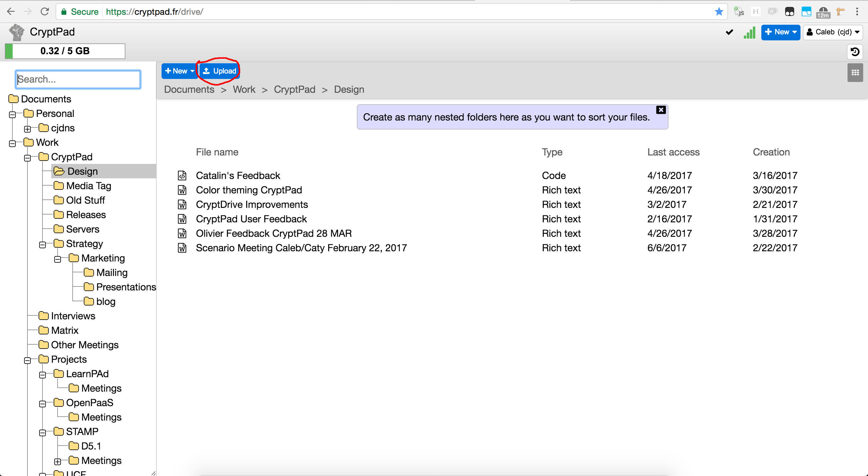Viewport: 868px width, 476px height.
Task: Click the Search input field
Action: pos(78,79)
